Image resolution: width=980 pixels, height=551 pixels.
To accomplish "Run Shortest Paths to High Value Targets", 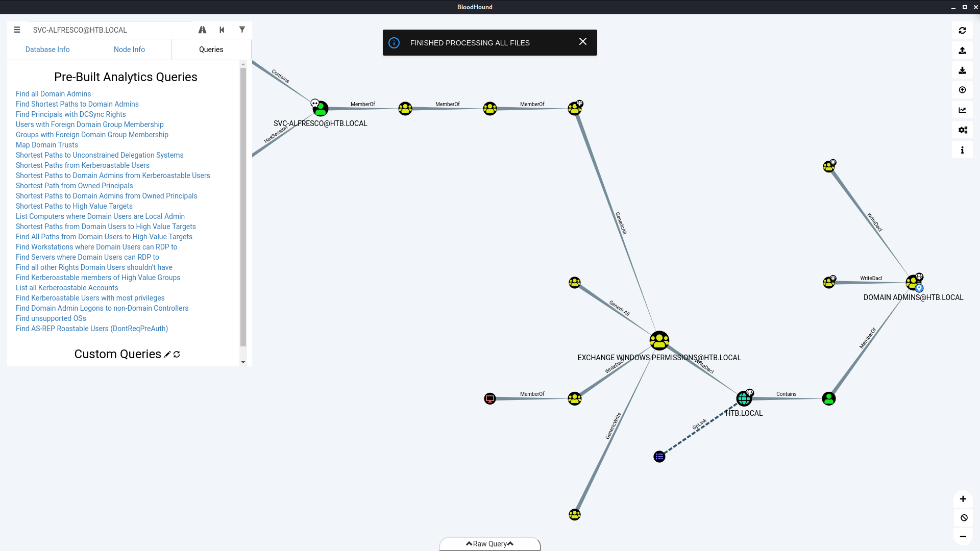I will click(74, 206).
